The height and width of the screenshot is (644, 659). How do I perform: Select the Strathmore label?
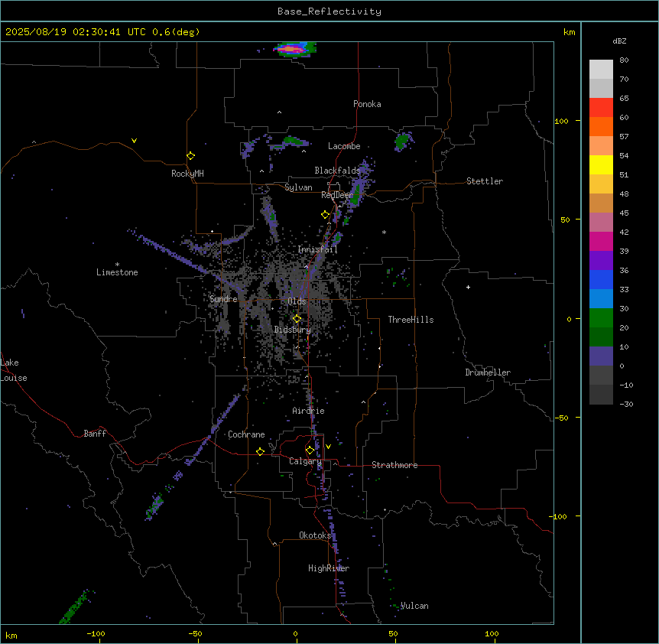coord(394,465)
